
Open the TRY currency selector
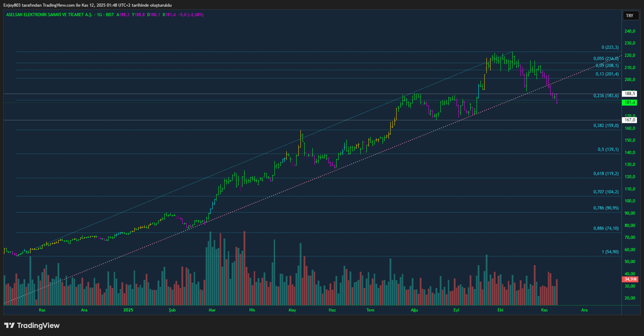(630, 16)
